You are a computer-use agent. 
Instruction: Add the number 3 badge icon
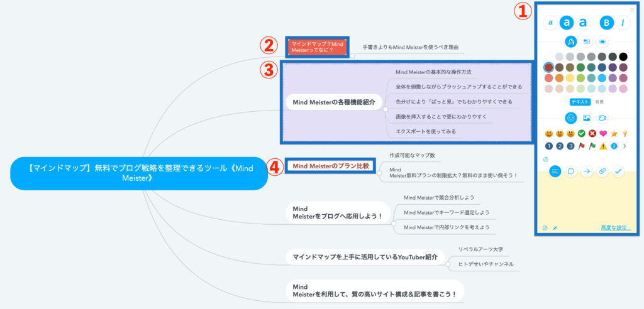click(x=570, y=146)
